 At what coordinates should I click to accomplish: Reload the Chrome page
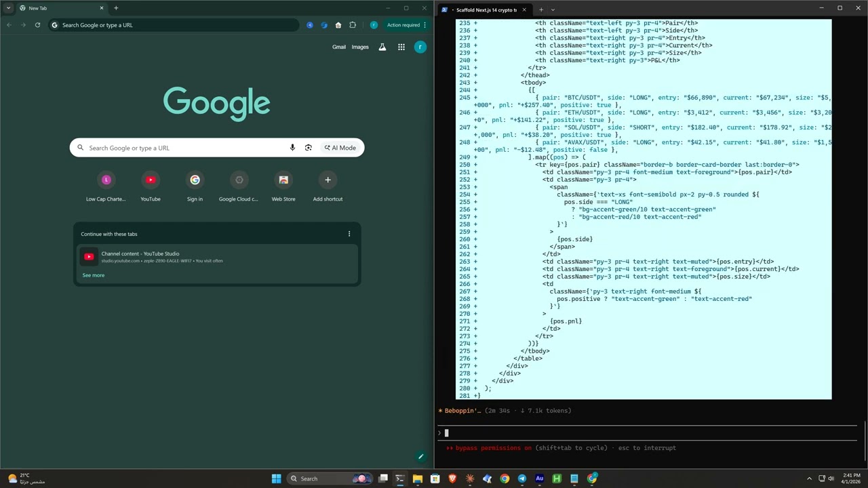click(37, 25)
